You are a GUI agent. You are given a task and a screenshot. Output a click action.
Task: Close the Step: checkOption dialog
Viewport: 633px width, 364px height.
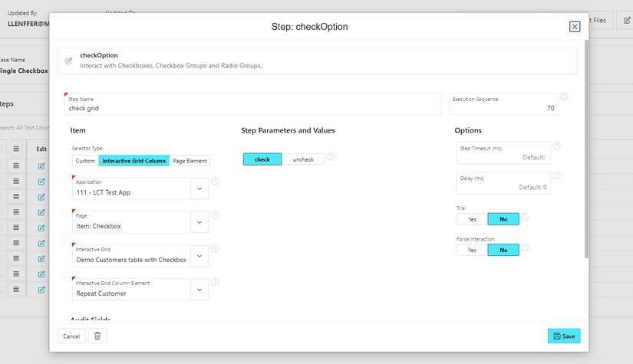pyautogui.click(x=575, y=27)
